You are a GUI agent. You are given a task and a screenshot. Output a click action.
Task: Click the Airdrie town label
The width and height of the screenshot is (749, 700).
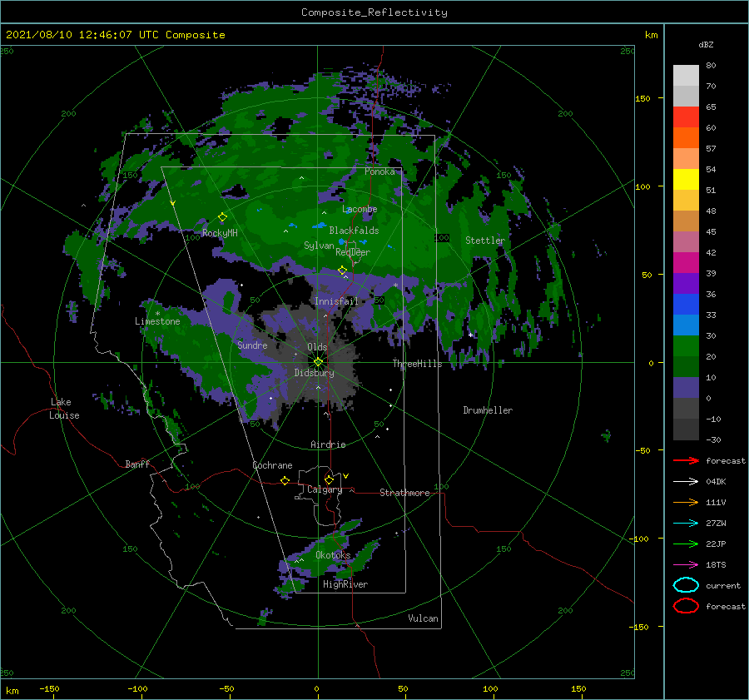pyautogui.click(x=328, y=444)
